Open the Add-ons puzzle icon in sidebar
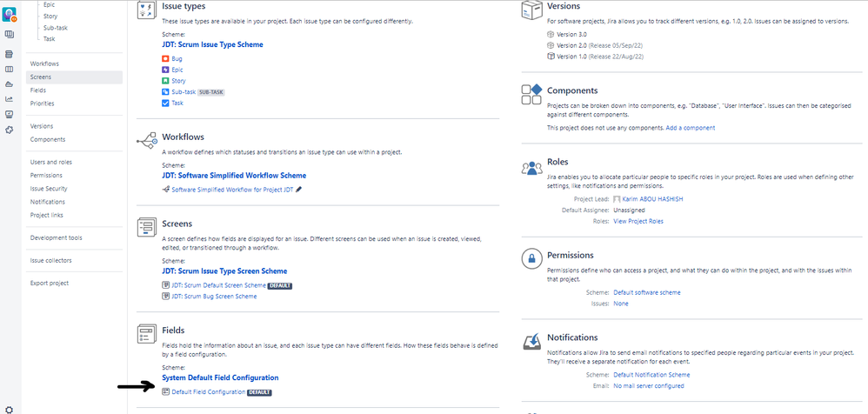 9,130
